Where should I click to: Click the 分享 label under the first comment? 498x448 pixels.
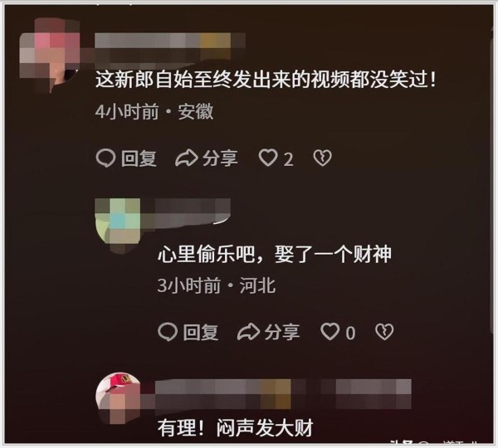pos(220,158)
